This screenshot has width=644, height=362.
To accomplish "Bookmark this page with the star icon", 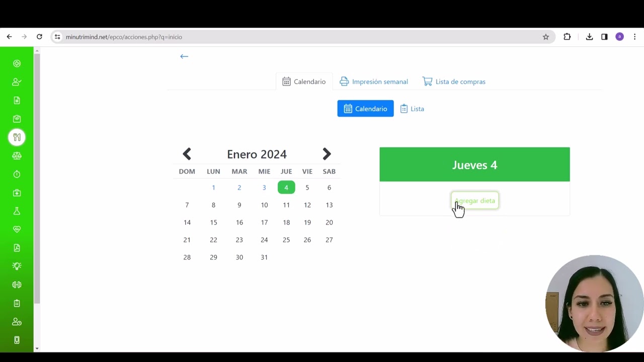I will click(546, 37).
